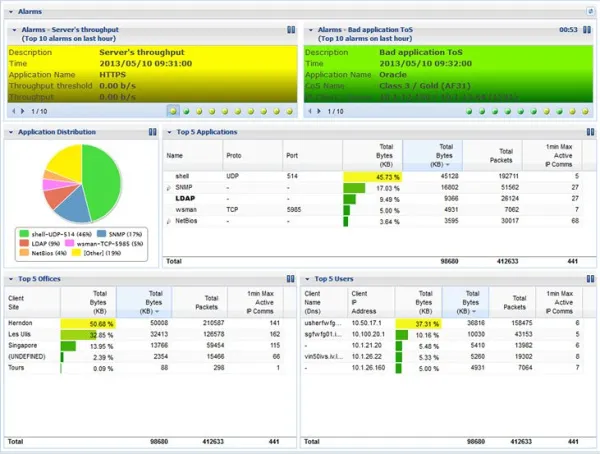Collapse the Top 5 Applications panel
The height and width of the screenshot is (454, 600).
[x=169, y=131]
